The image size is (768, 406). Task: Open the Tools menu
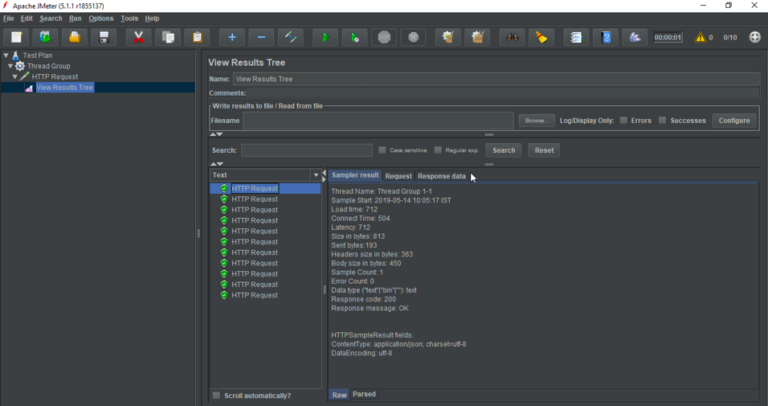pos(129,19)
